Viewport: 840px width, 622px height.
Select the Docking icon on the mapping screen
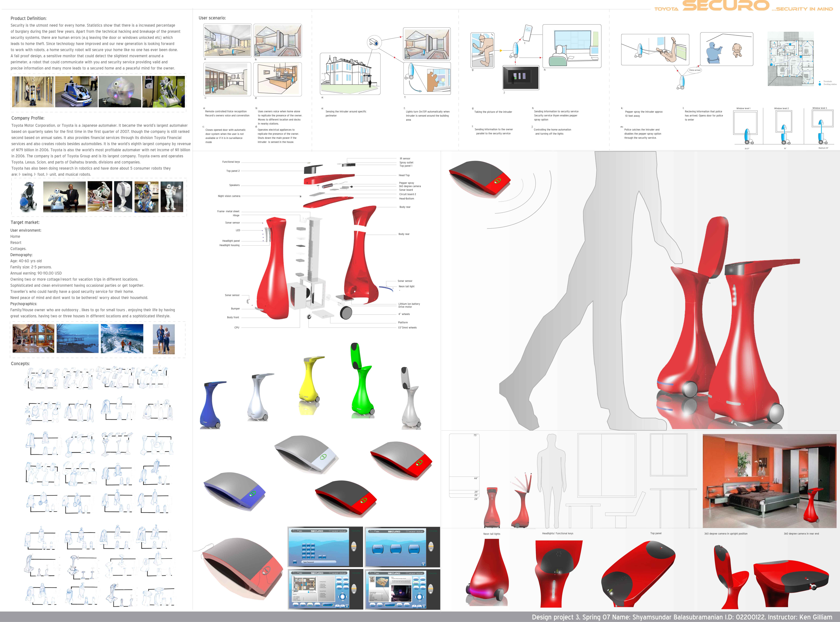(x=346, y=587)
